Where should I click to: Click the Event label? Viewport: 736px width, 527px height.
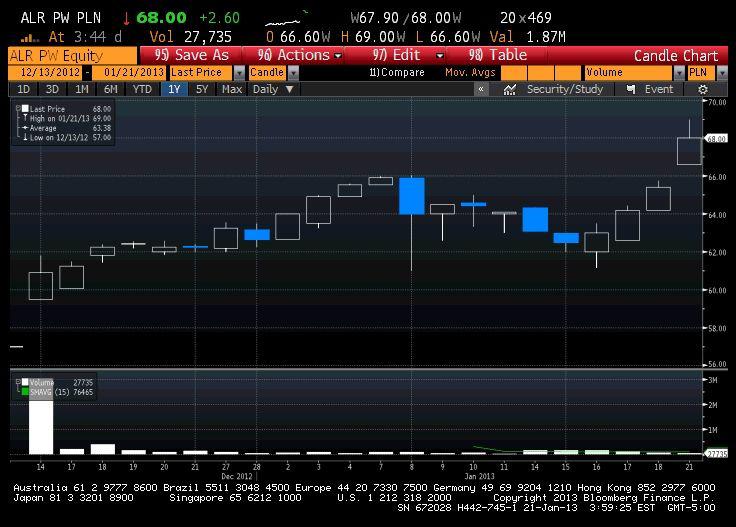click(x=659, y=89)
